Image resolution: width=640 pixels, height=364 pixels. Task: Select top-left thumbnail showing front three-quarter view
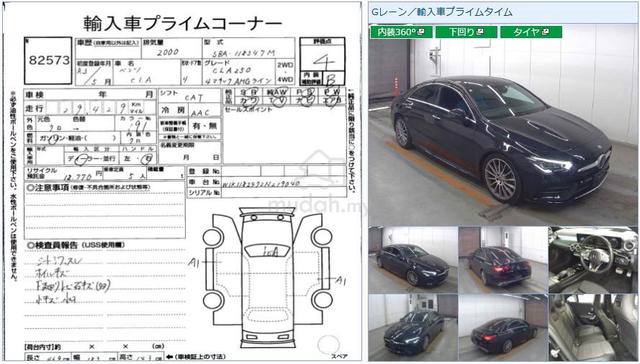(413, 260)
